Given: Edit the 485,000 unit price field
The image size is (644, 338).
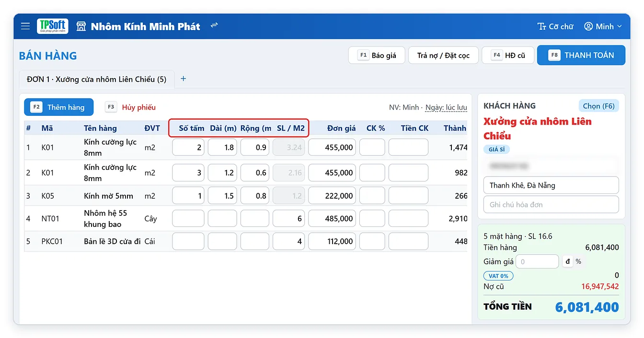Looking at the screenshot, I should click(332, 219).
